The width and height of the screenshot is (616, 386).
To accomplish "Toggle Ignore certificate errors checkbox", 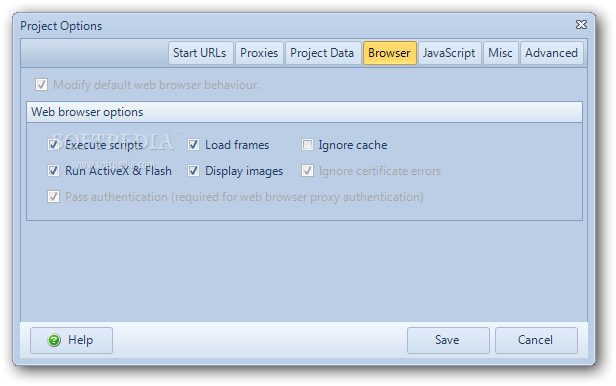I will [x=307, y=171].
